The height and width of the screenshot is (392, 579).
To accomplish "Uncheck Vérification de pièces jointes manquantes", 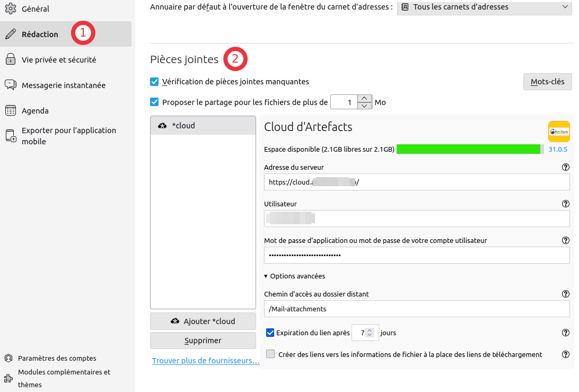I will tap(155, 82).
